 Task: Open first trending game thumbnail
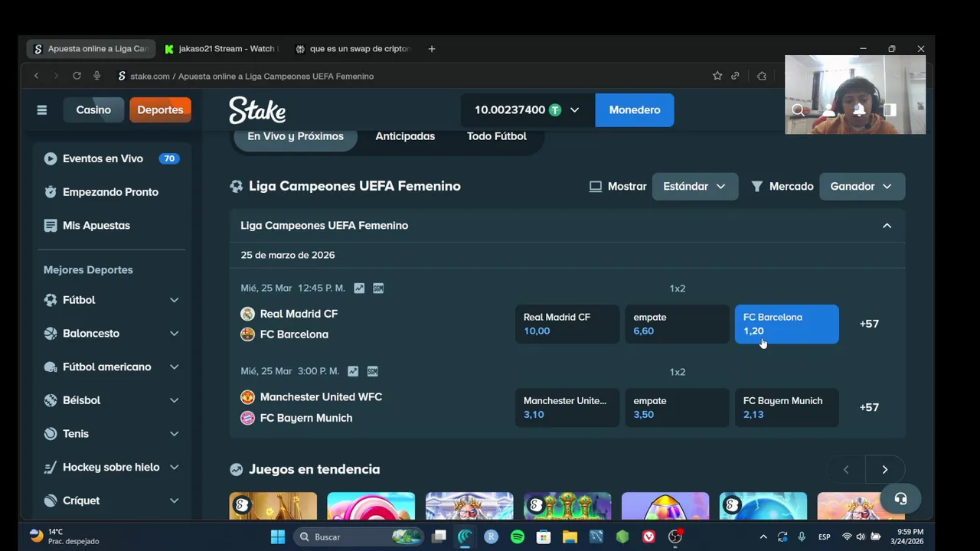pyautogui.click(x=273, y=506)
